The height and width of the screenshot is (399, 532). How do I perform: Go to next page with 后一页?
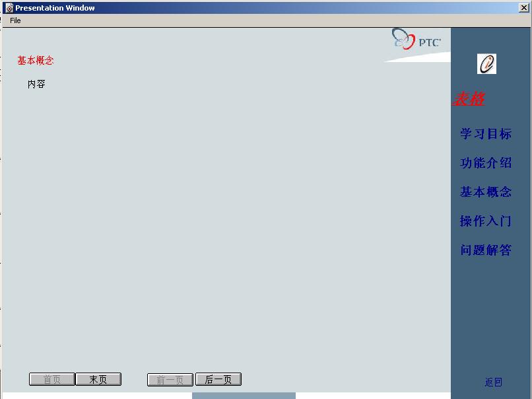pos(218,379)
